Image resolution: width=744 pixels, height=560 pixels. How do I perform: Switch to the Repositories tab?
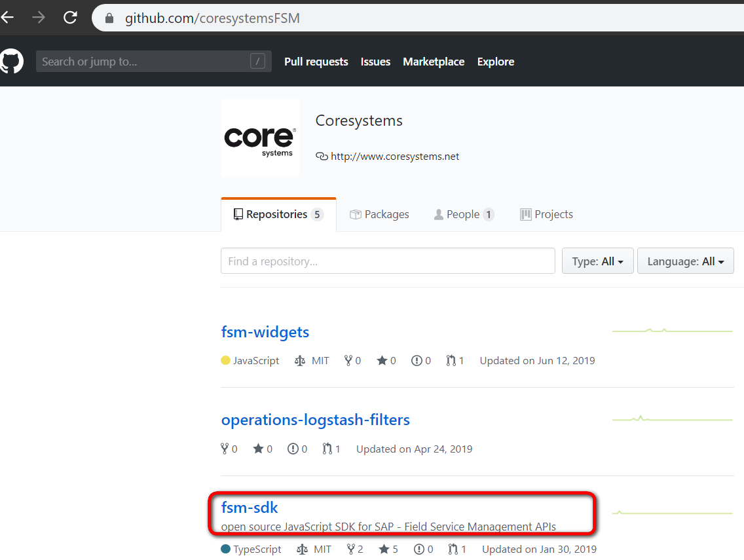[278, 215]
